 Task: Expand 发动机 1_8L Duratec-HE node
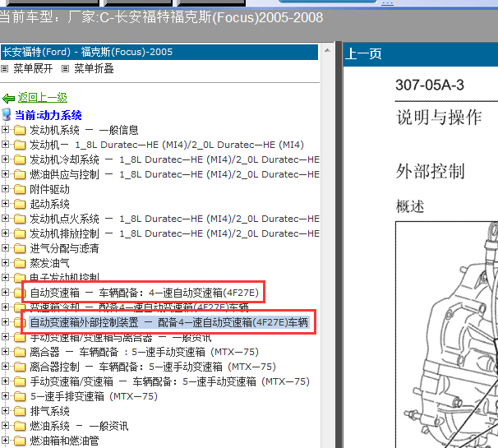(x=5, y=145)
